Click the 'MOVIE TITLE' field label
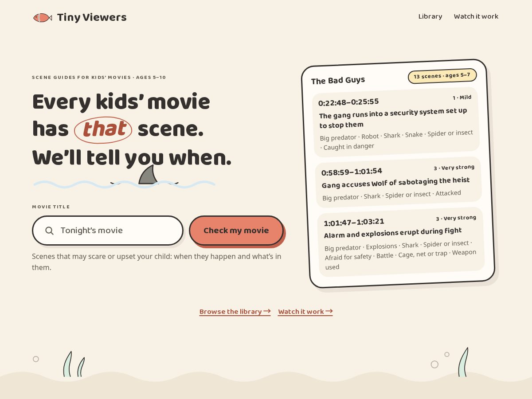This screenshot has height=399, width=532. click(x=51, y=207)
